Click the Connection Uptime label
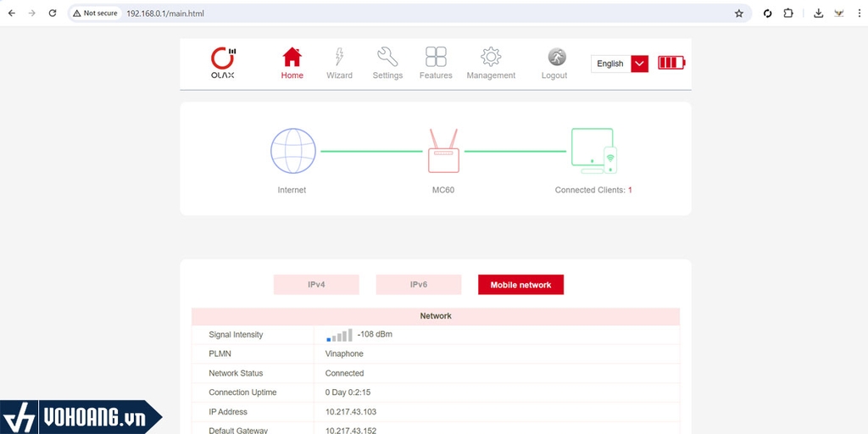Screen dimensions: 868x434 click(x=242, y=392)
